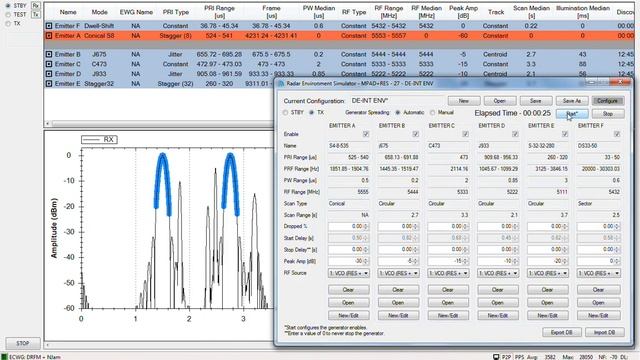Click the Rx button beside STBY
640x360 pixels.
[36, 6]
